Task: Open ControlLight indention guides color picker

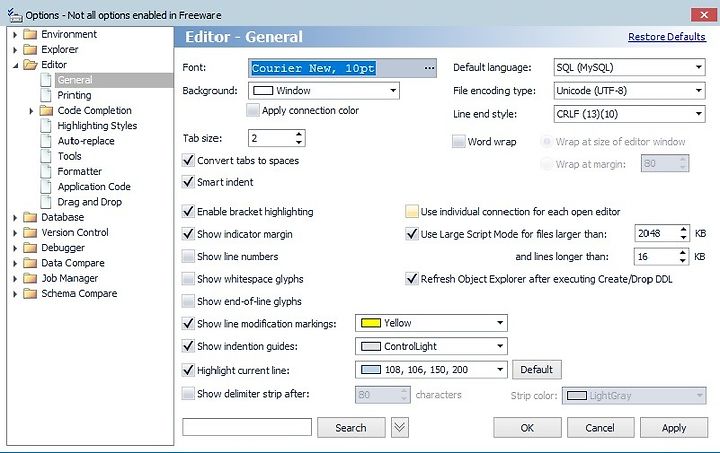Action: point(431,346)
